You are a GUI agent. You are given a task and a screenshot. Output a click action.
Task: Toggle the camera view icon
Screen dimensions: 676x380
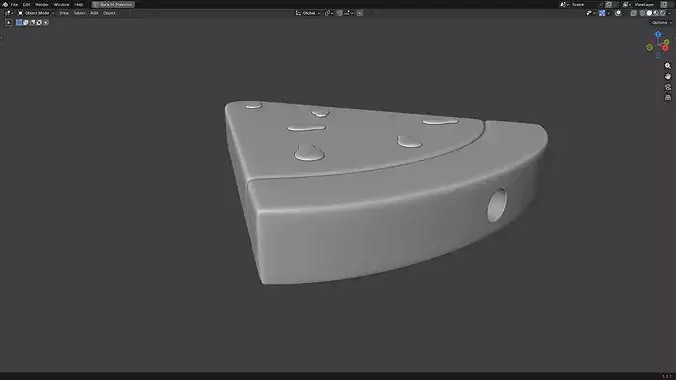668,87
